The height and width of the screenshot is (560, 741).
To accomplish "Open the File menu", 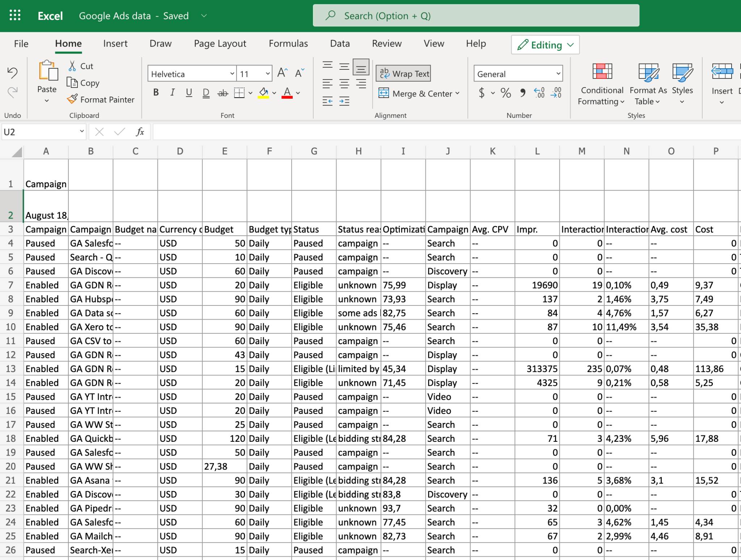I will coord(21,44).
